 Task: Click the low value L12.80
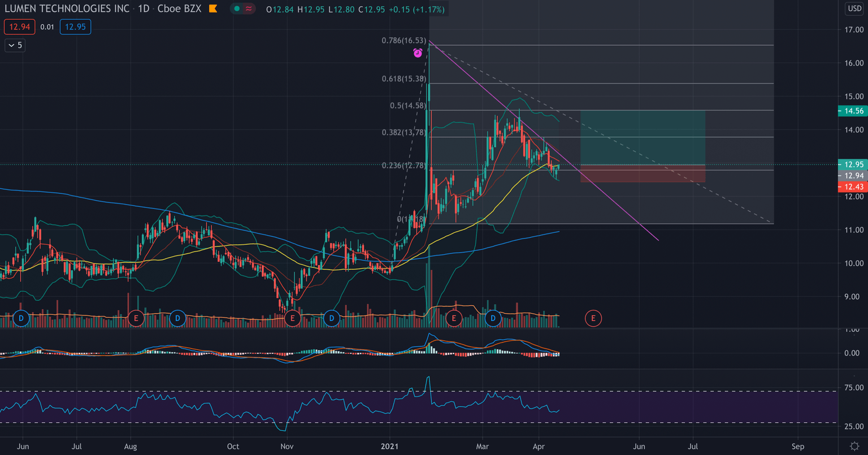341,10
